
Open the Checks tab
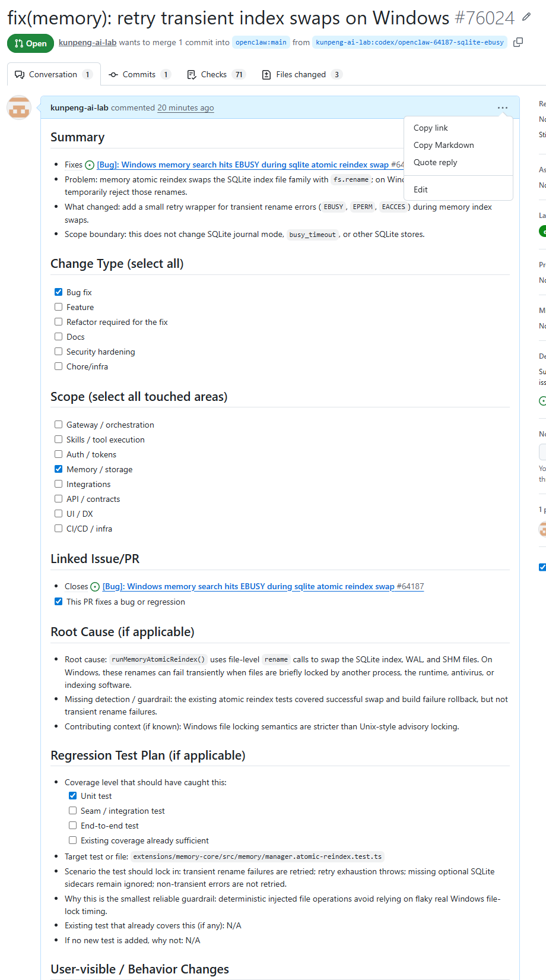pos(216,74)
